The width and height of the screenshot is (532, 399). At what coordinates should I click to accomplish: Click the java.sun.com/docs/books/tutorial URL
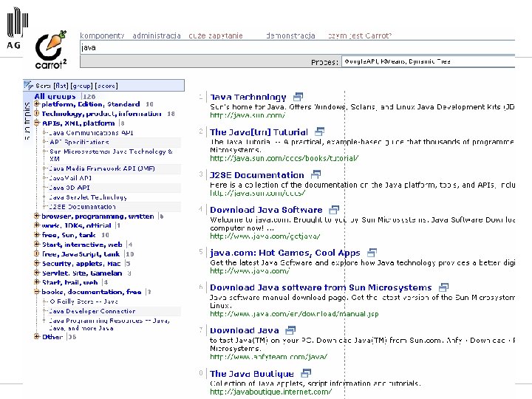point(284,158)
